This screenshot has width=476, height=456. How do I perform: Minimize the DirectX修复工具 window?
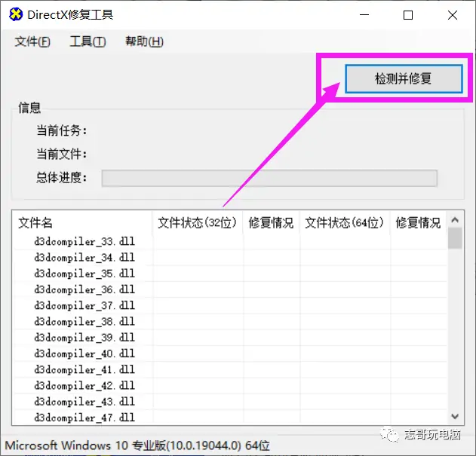[364, 15]
